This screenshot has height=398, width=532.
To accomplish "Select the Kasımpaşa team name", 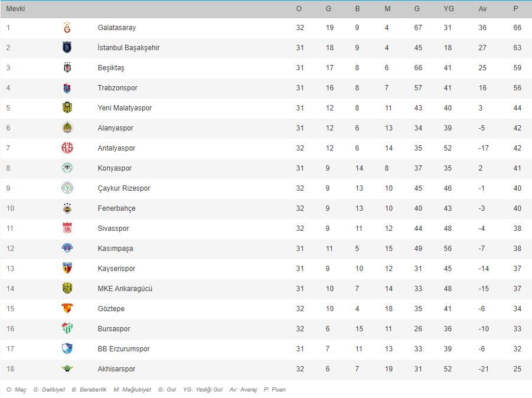I will tap(115, 249).
